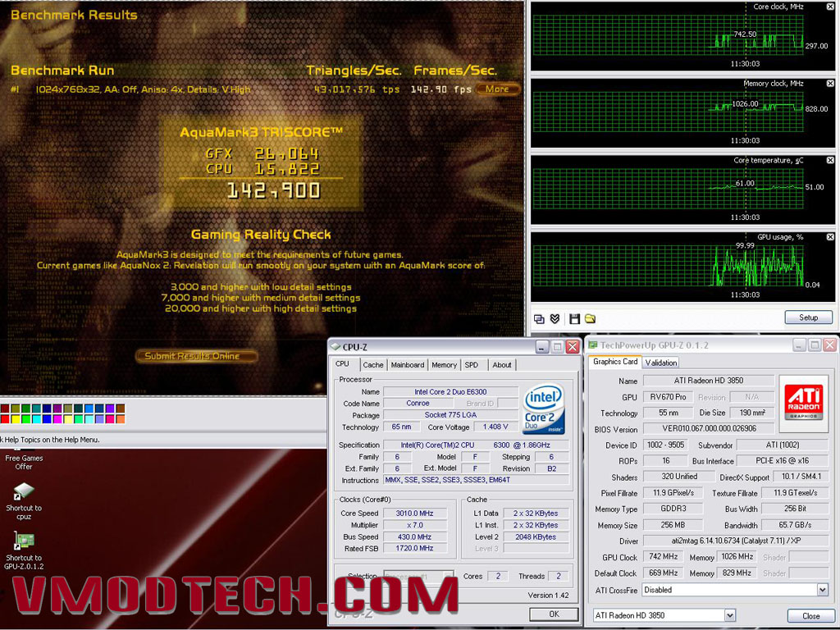The width and height of the screenshot is (840, 630).
Task: Click the Driver ati2mtag Catalyst 7.11 field
Action: [x=736, y=541]
